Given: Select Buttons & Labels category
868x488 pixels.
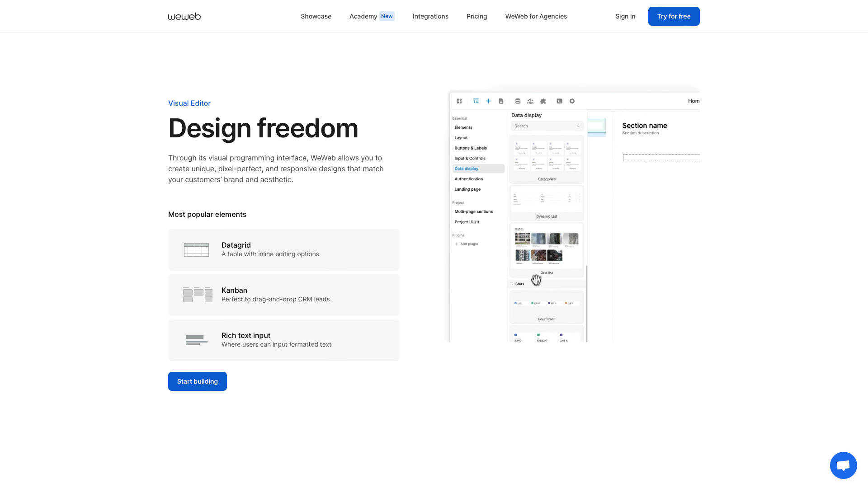Looking at the screenshot, I should tap(471, 148).
